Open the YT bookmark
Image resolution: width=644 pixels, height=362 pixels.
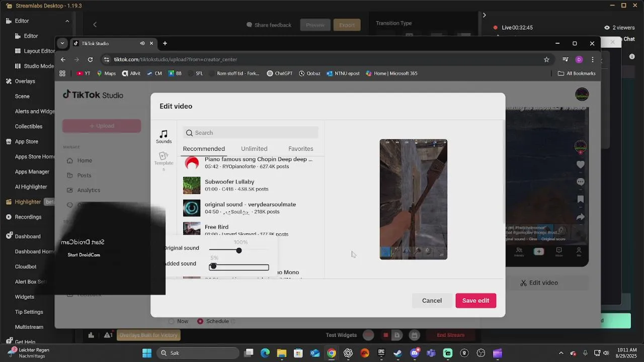[x=84, y=73]
